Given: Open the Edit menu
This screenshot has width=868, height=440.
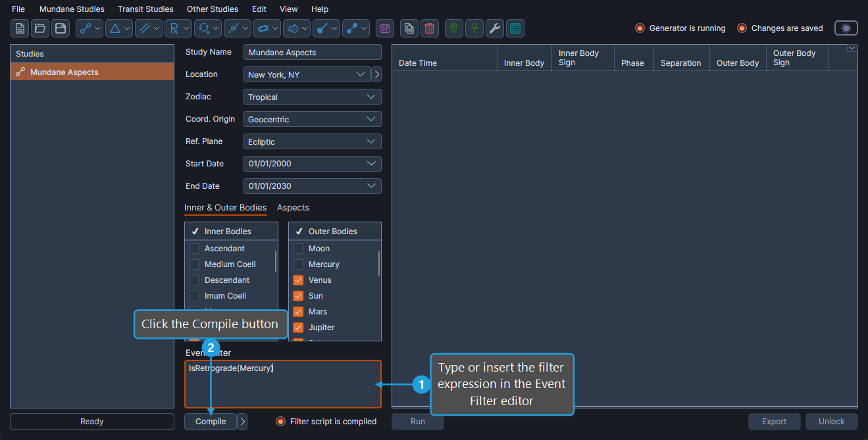Looking at the screenshot, I should tap(259, 9).
